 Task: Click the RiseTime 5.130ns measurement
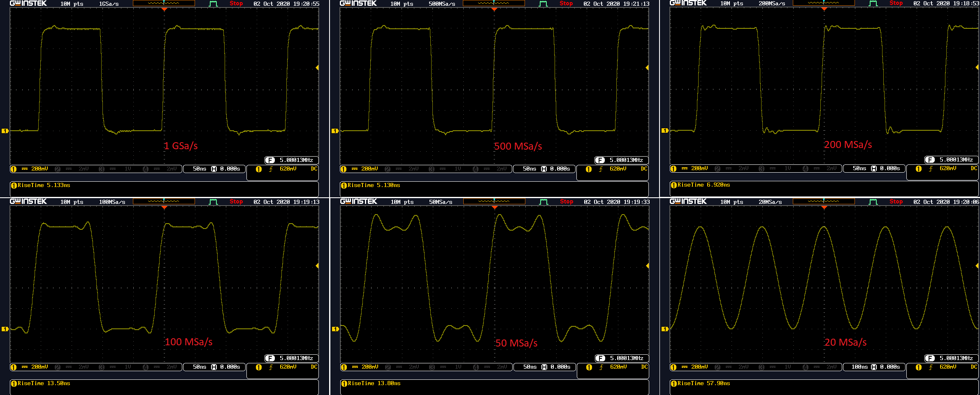point(374,185)
